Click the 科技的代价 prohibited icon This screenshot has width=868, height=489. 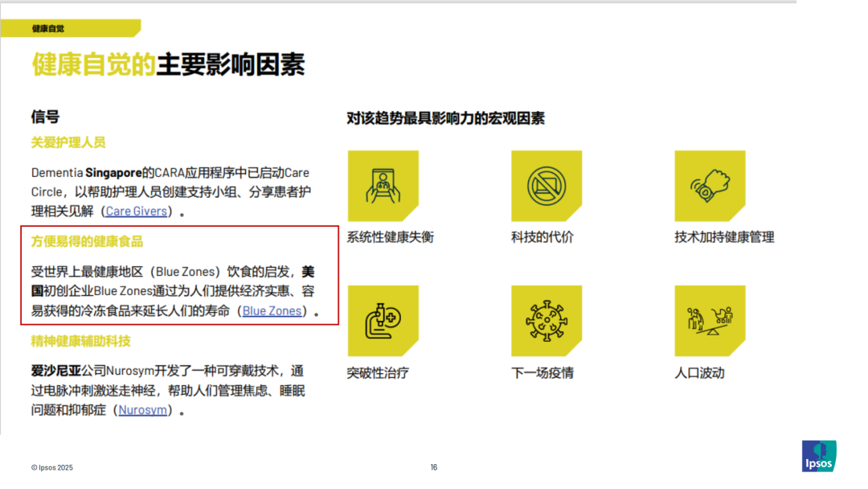coord(547,186)
